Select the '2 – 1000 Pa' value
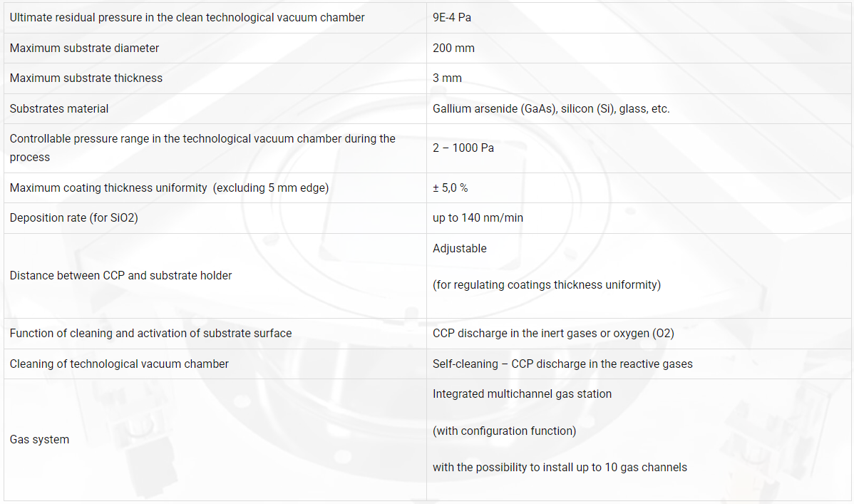This screenshot has height=504, width=854. [x=463, y=148]
